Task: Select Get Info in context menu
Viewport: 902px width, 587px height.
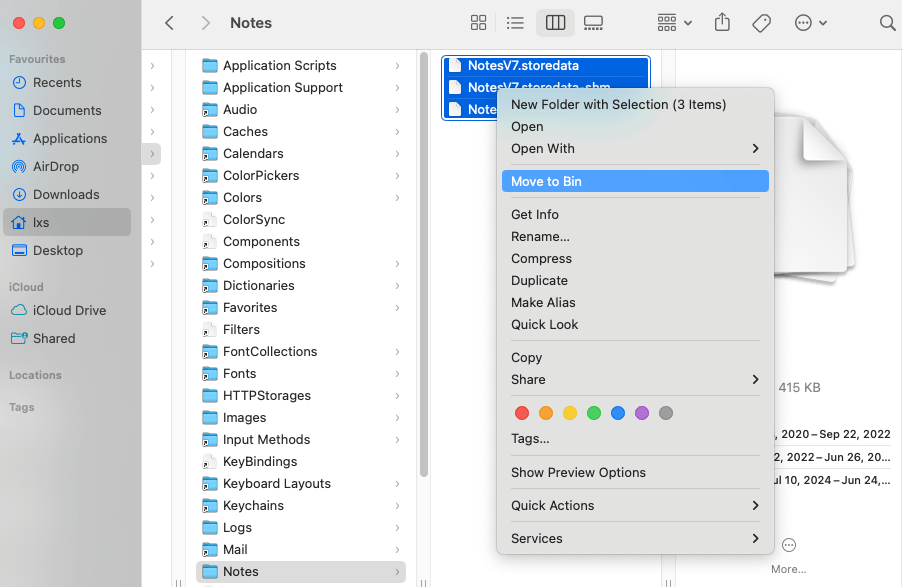Action: click(x=535, y=215)
